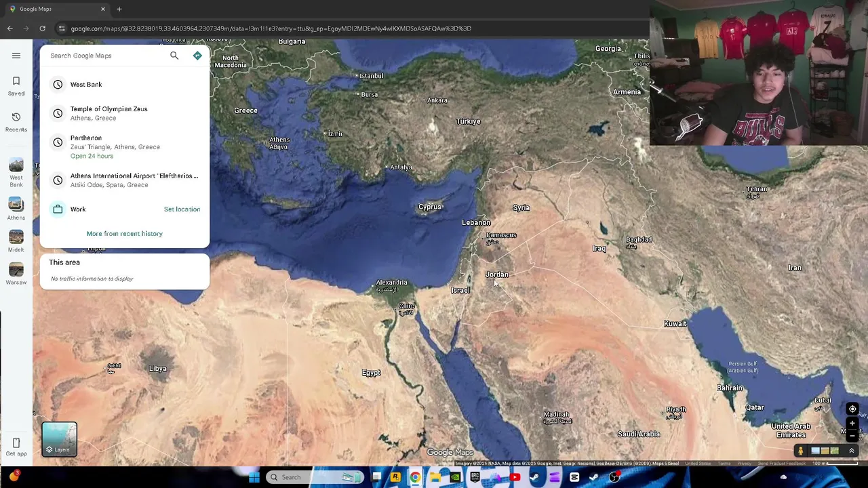Open the Saved places panel
The image size is (868, 488).
click(16, 85)
